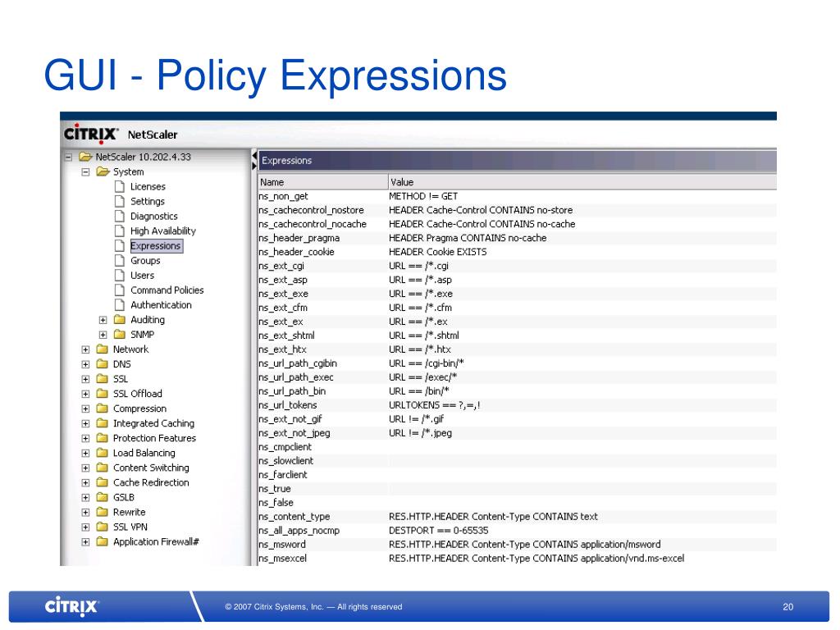Select the ns_ext_cgi expression
This screenshot has height=630, width=840.
coord(517,267)
